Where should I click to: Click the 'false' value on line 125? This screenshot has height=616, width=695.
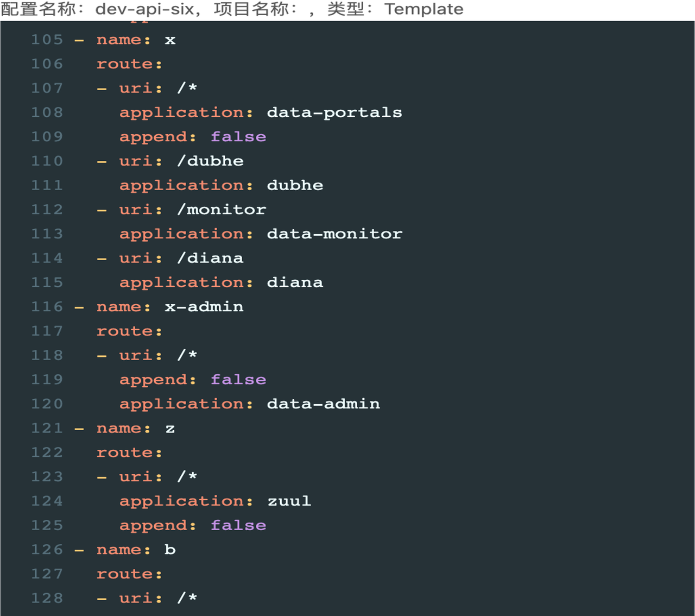238,525
